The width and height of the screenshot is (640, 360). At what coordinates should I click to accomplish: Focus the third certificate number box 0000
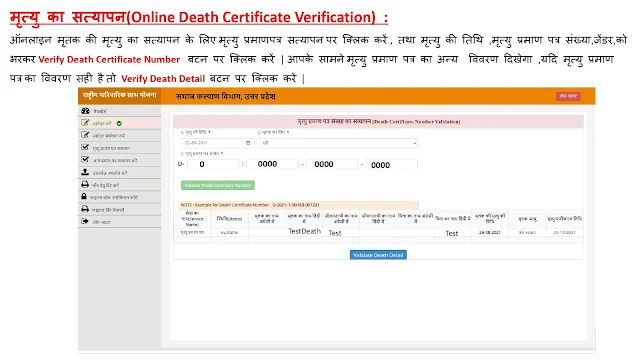[x=331, y=164]
